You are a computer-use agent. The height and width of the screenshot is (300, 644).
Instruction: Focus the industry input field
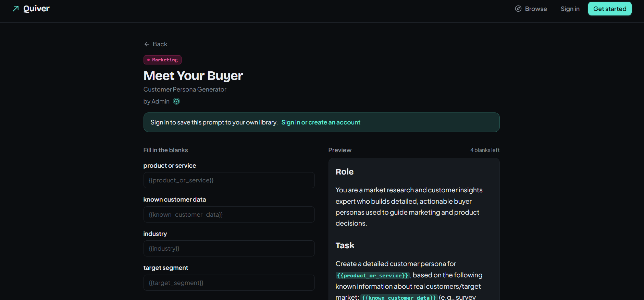coord(229,249)
